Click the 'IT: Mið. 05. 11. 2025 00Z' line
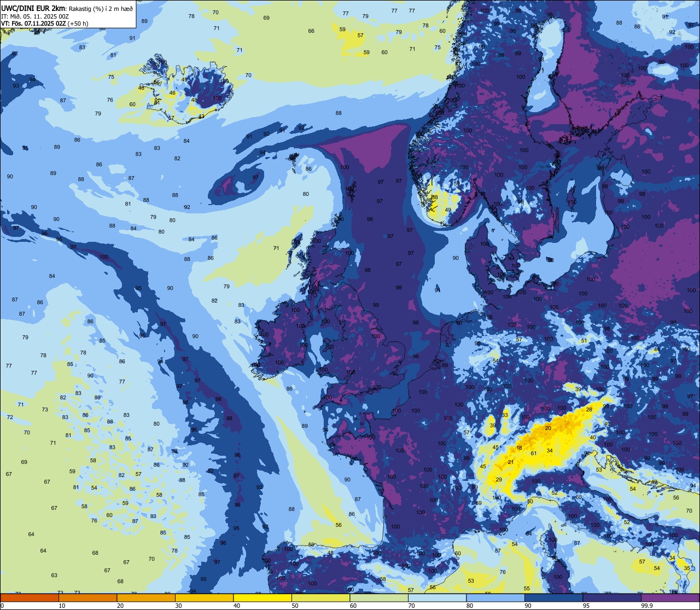 tap(35, 16)
